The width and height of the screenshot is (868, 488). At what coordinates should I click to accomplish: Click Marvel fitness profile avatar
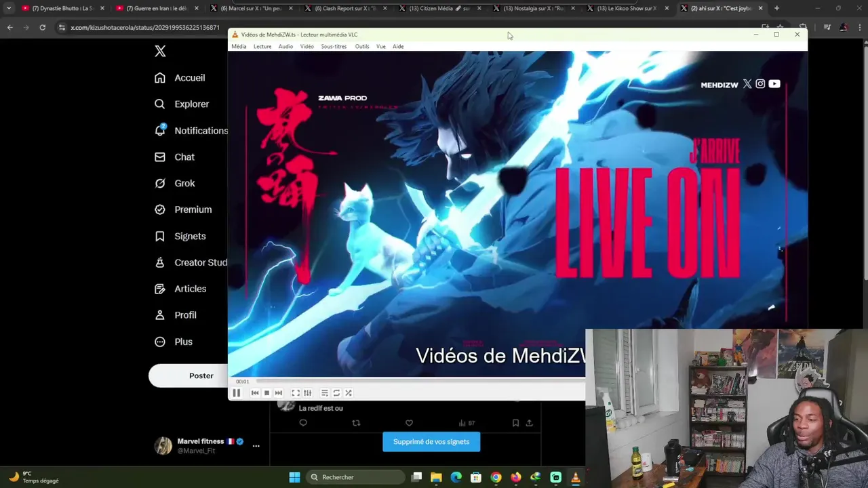pos(163,445)
